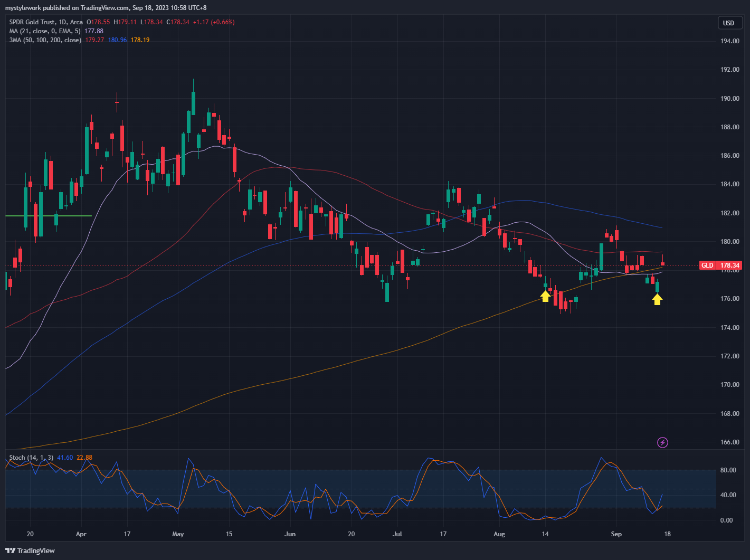Click the GLD price label tag

(x=707, y=265)
